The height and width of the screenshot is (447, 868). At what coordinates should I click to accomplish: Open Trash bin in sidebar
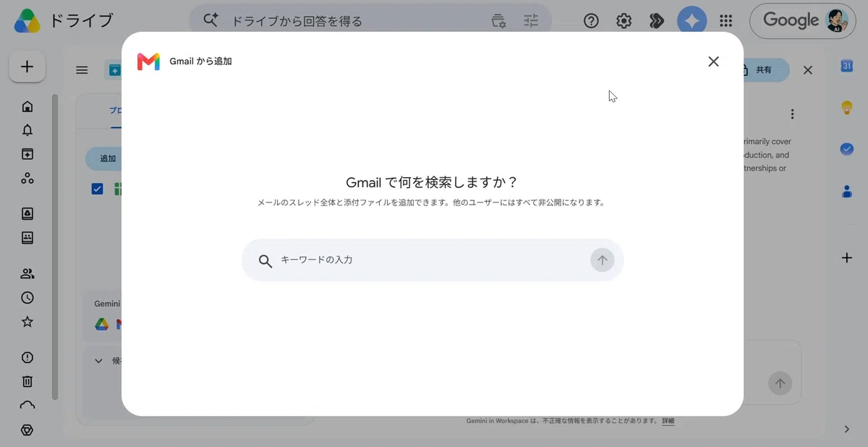click(27, 381)
